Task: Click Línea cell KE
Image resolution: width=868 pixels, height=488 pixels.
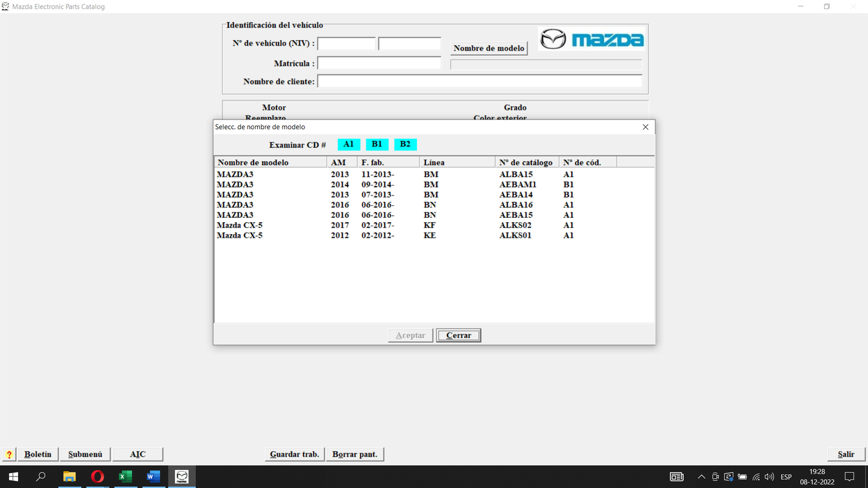Action: (x=429, y=236)
